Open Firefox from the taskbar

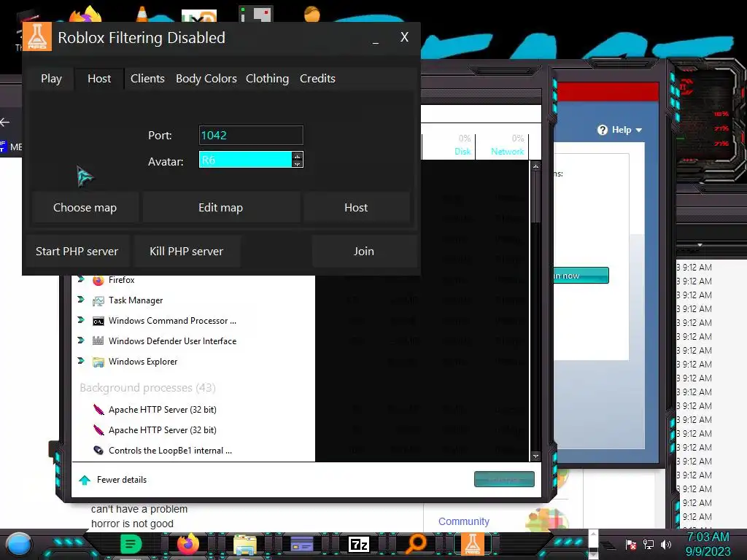(x=188, y=544)
